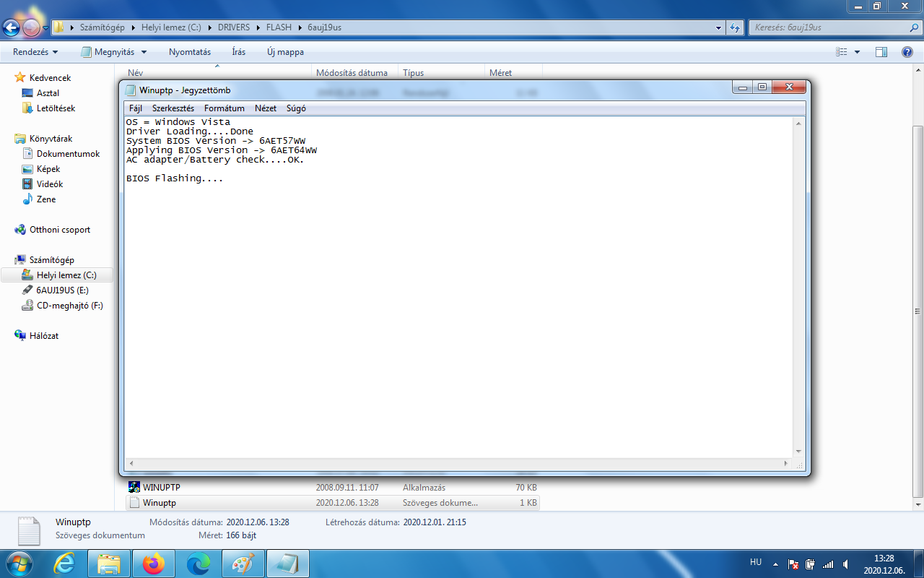This screenshot has height=578, width=924.
Task: Sort by Módosítás dátuma column header
Action: click(355, 72)
